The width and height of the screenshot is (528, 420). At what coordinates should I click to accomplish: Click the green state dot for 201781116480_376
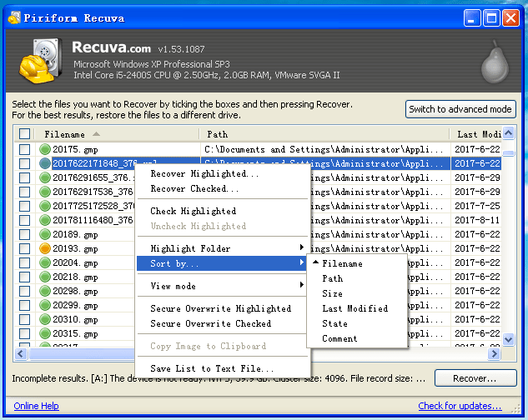pyautogui.click(x=45, y=220)
